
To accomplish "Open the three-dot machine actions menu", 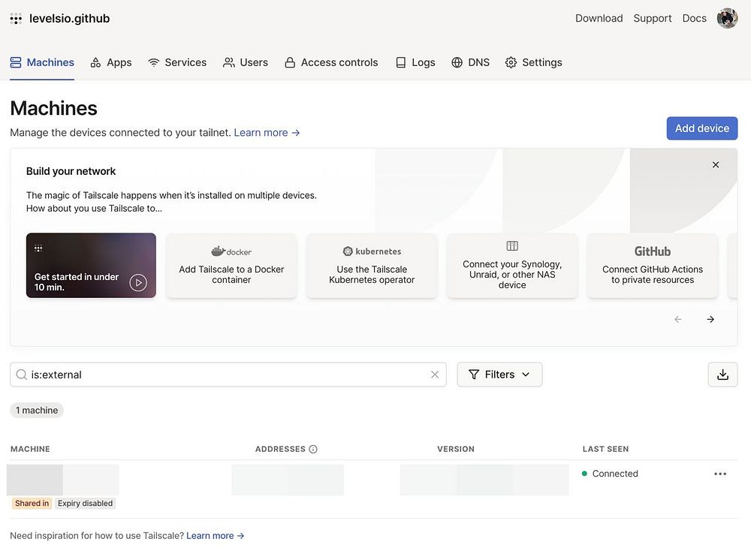I will point(720,474).
